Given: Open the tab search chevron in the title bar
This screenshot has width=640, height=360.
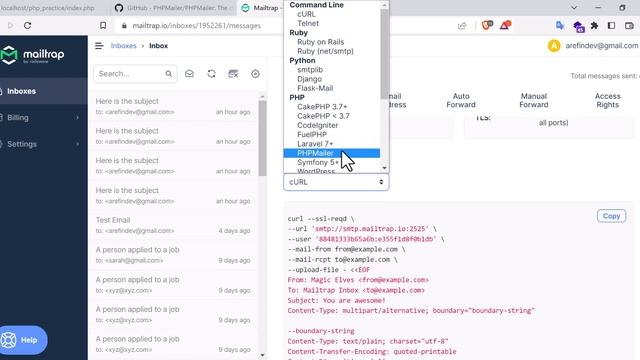Looking at the screenshot, I should (x=574, y=8).
